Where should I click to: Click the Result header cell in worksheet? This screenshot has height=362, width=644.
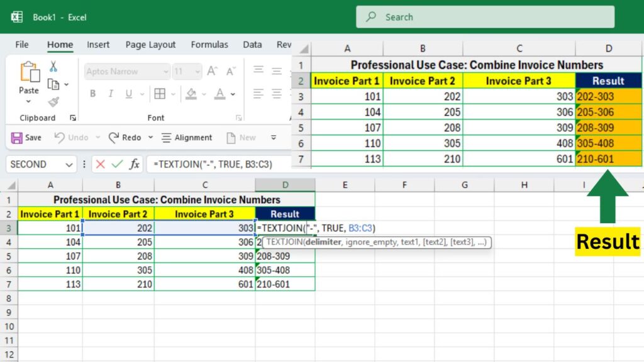(285, 214)
